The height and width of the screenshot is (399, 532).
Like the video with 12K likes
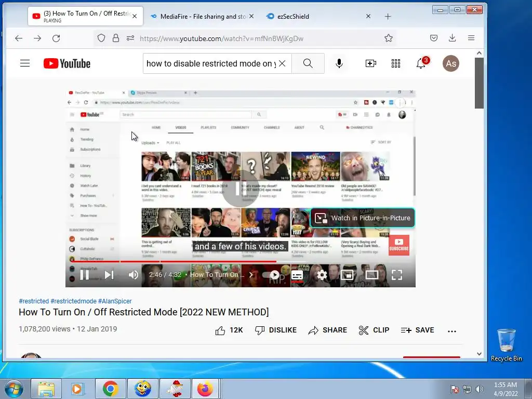tap(229, 330)
